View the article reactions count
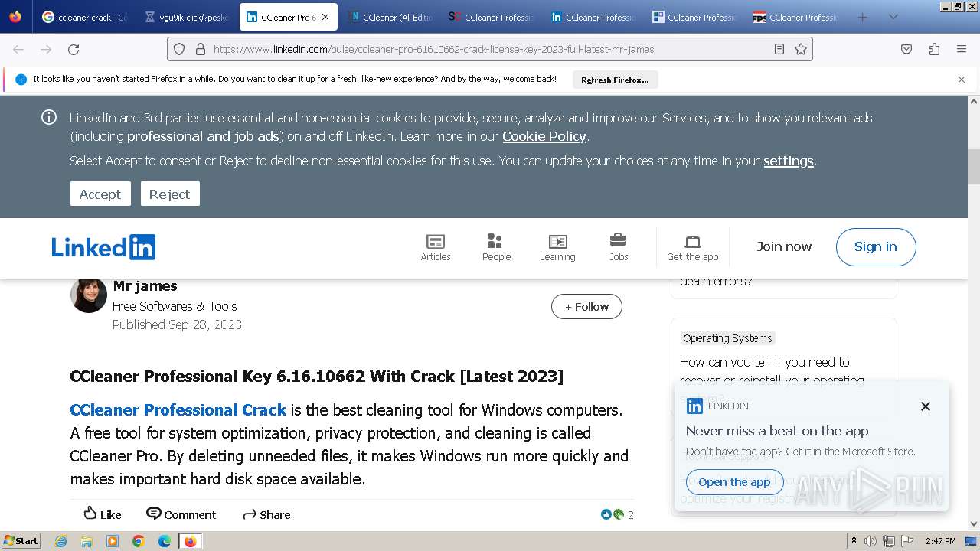980x551 pixels. (x=618, y=514)
